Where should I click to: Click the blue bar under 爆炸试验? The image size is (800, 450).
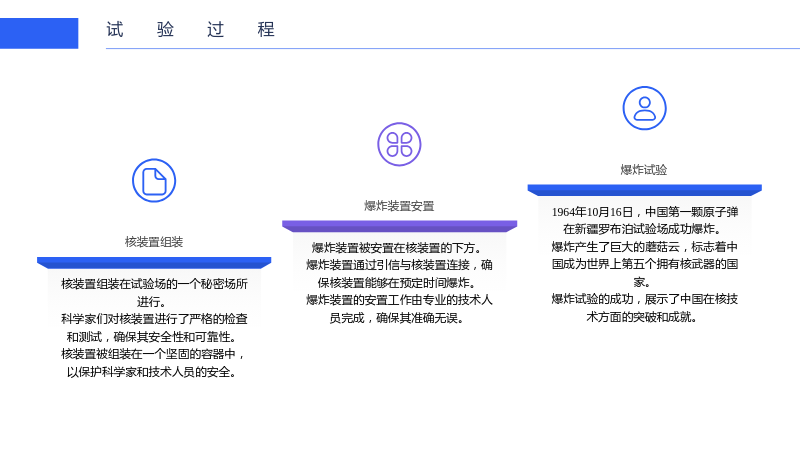[x=644, y=190]
